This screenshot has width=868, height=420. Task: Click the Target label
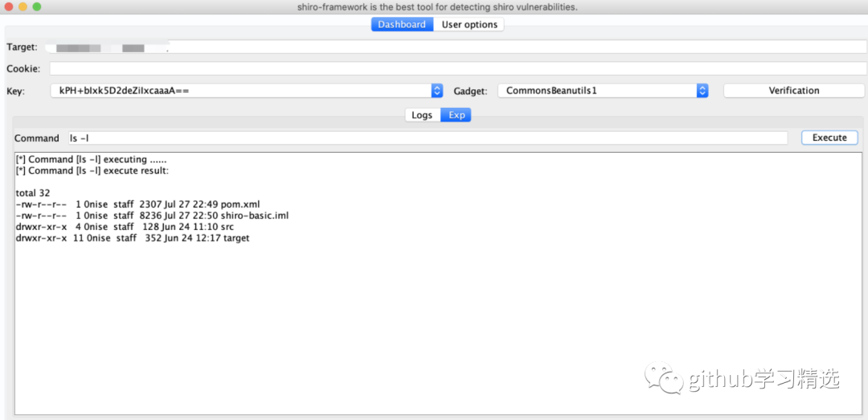[x=23, y=47]
